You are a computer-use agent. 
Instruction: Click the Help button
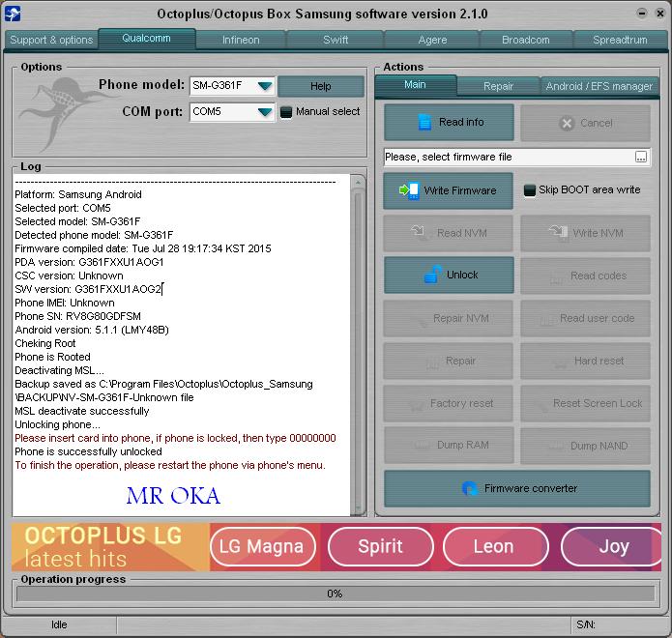click(x=321, y=86)
